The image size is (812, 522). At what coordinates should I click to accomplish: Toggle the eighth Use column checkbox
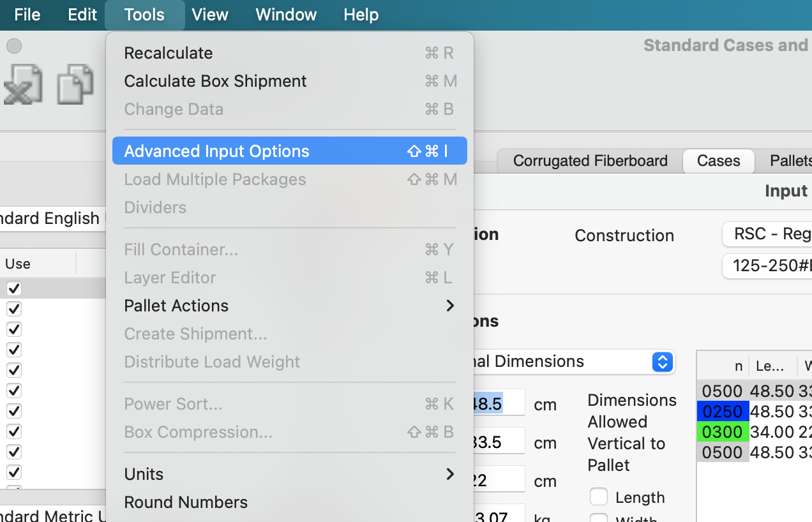tap(13, 431)
